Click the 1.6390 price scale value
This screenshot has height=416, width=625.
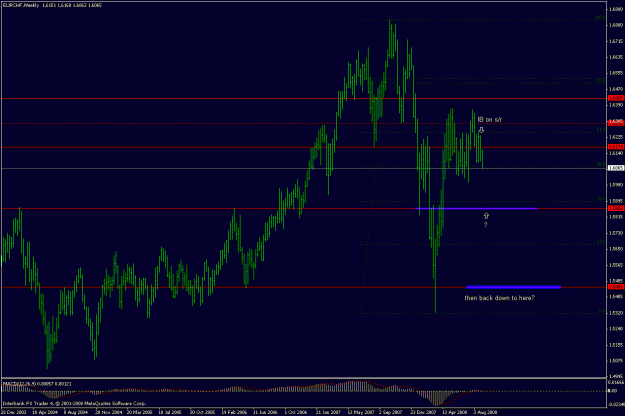pos(616,105)
